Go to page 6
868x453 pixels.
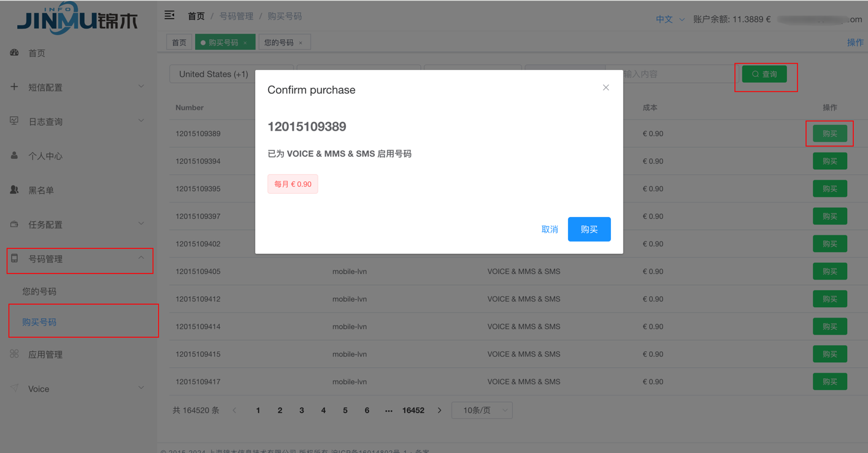coord(367,410)
